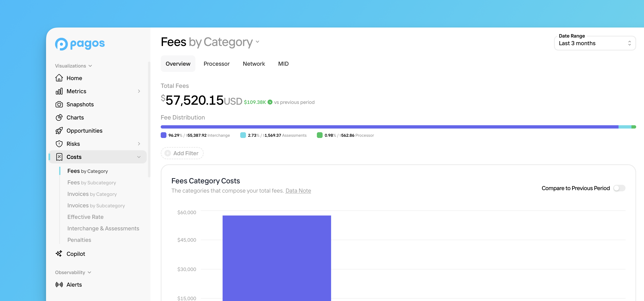Toggle Compare to Previous Period switch

[619, 188]
